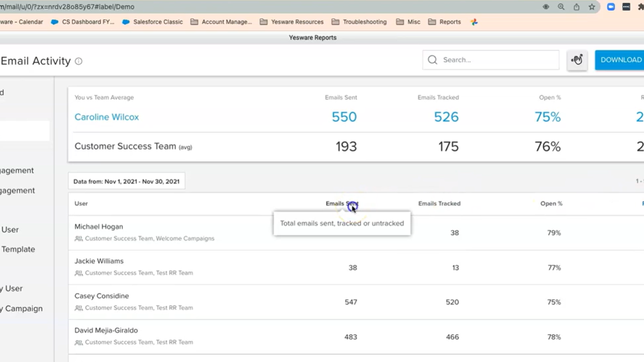The image size is (644, 362).
Task: Click Jackie Williams's 77% open rate
Action: [x=554, y=267]
